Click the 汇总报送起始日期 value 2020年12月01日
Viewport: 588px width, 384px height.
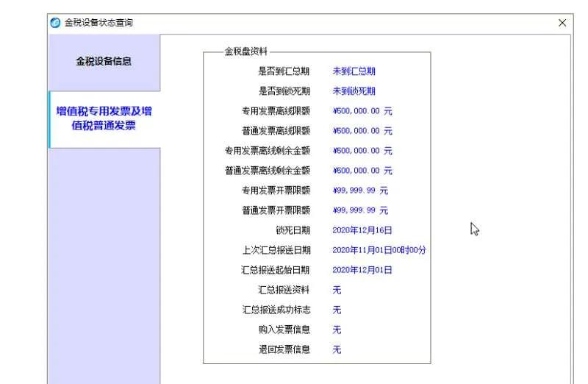[x=362, y=270]
